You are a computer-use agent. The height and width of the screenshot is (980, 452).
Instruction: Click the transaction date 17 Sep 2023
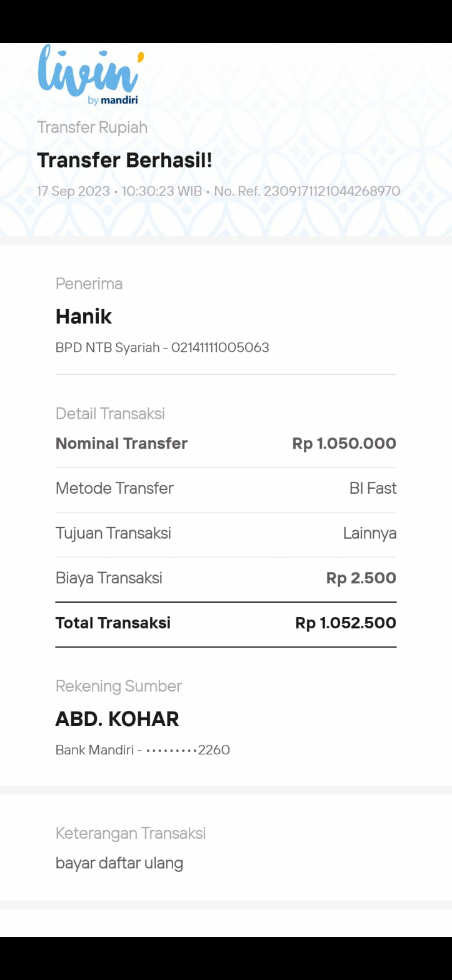[73, 191]
